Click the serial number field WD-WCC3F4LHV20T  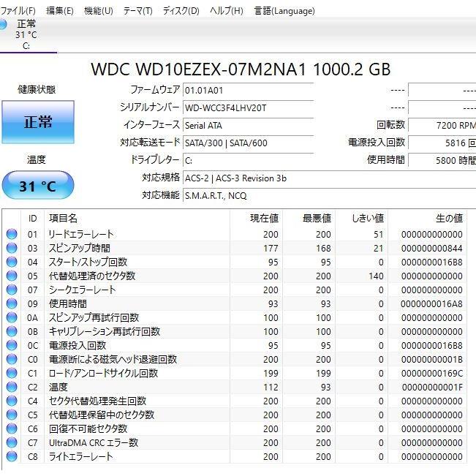tap(249, 108)
